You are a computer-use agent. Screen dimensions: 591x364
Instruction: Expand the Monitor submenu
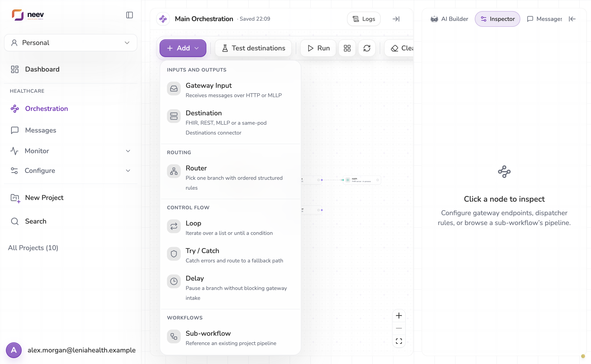coord(71,151)
